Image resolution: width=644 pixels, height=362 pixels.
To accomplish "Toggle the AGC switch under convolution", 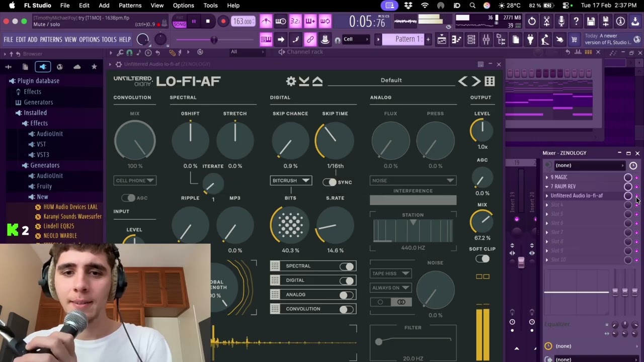I will (128, 198).
